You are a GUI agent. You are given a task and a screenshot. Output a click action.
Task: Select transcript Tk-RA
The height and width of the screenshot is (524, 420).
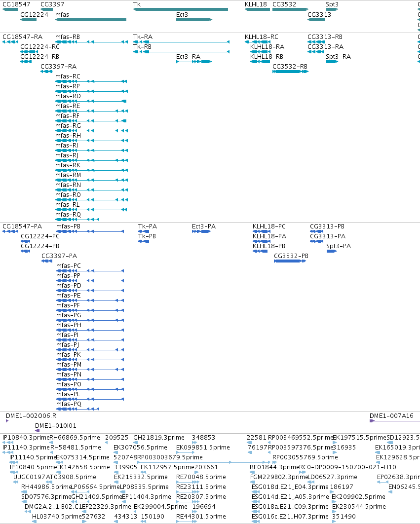[x=181, y=42]
